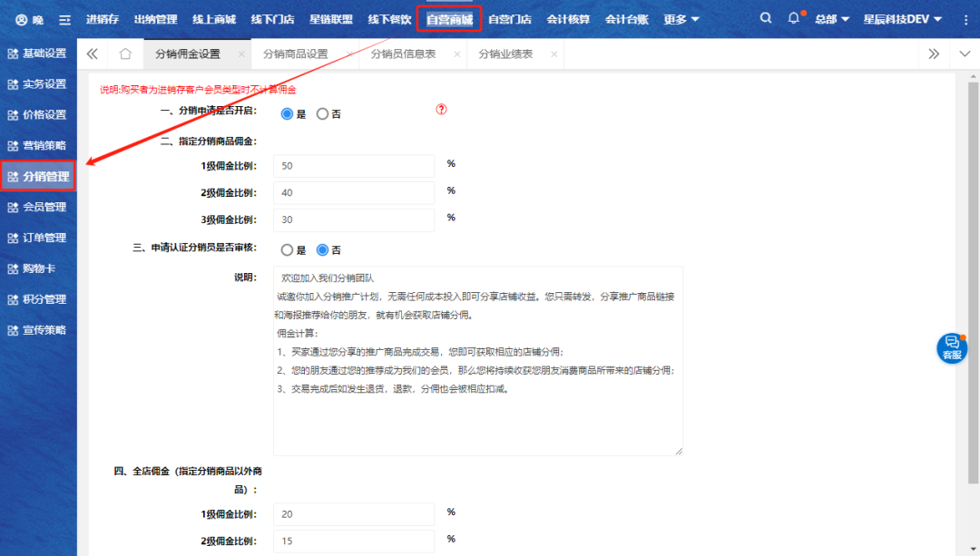980x556 pixels.
Task: Open 会员管理 in the left sidebar
Action: tap(38, 207)
